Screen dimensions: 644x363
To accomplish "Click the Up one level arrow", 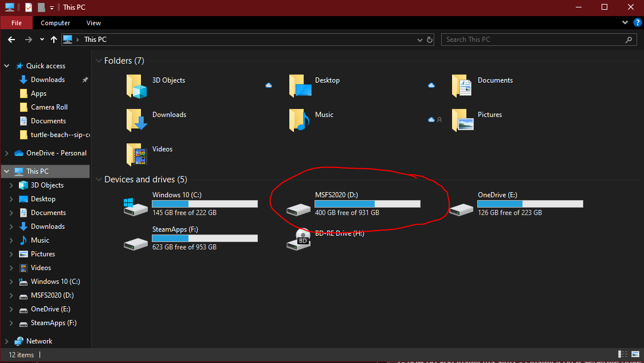I will tap(54, 40).
